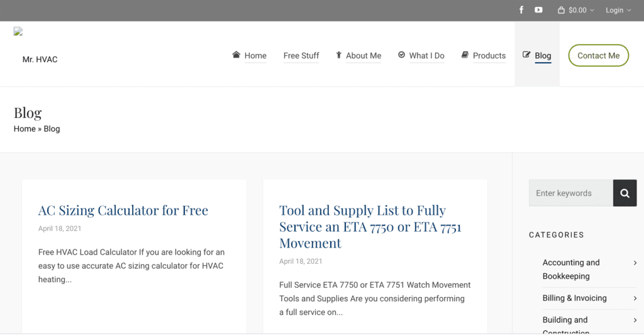Open the Products menu item
This screenshot has width=644, height=336.
(x=489, y=56)
